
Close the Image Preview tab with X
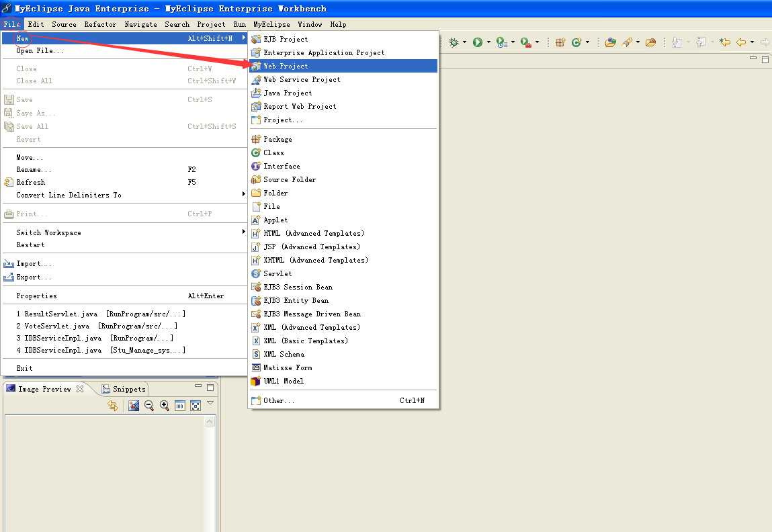[x=80, y=389]
